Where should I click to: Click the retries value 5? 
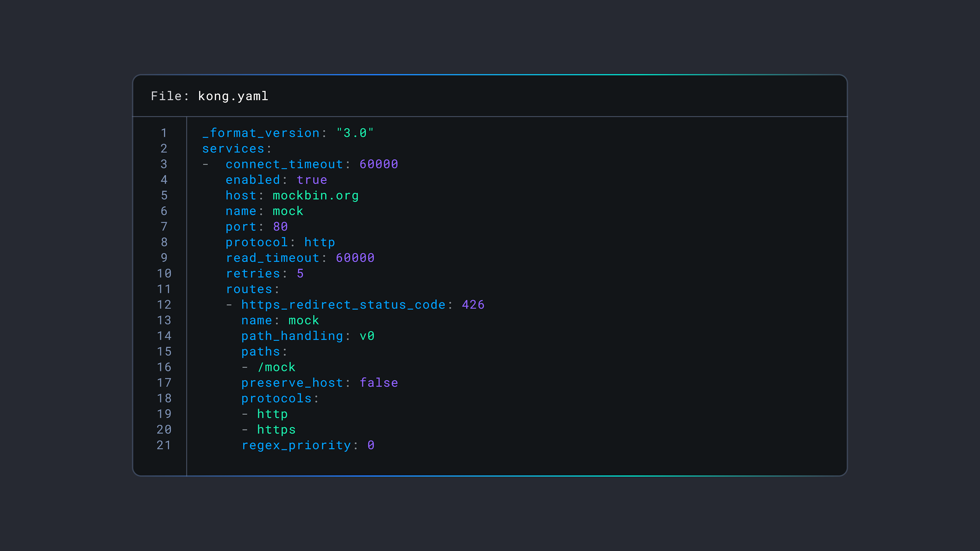click(300, 274)
